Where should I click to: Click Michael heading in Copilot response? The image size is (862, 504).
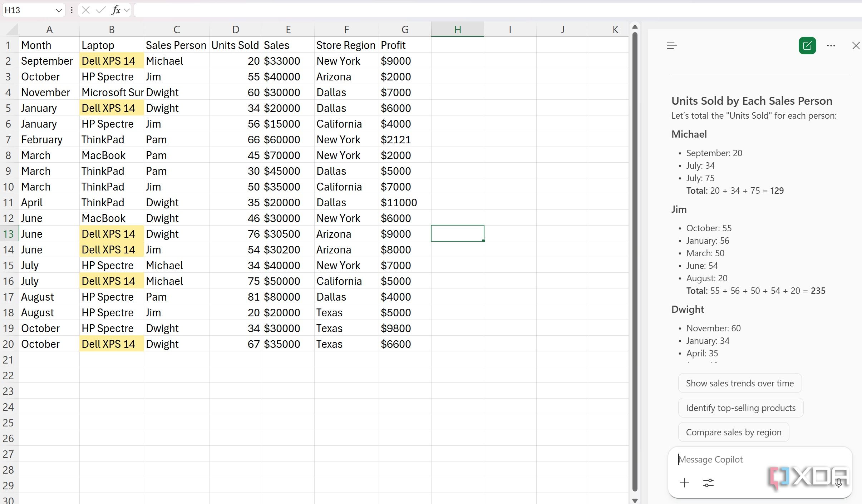click(689, 134)
